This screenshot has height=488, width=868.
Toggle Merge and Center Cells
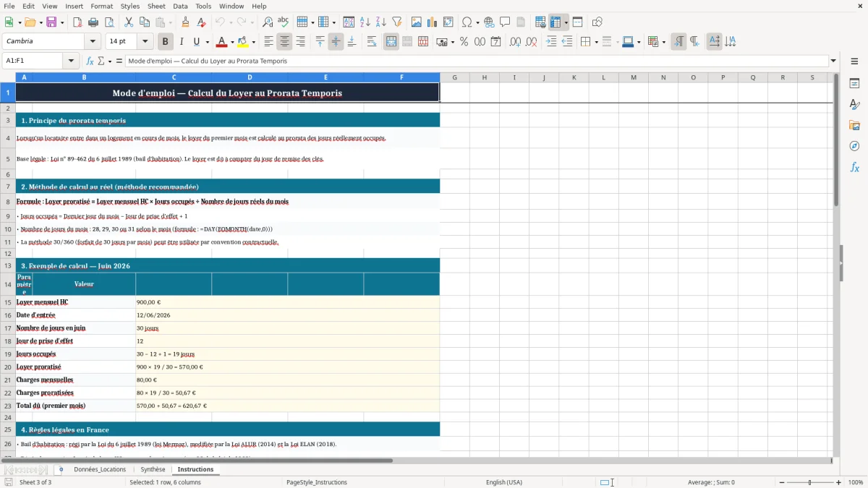[x=391, y=42]
